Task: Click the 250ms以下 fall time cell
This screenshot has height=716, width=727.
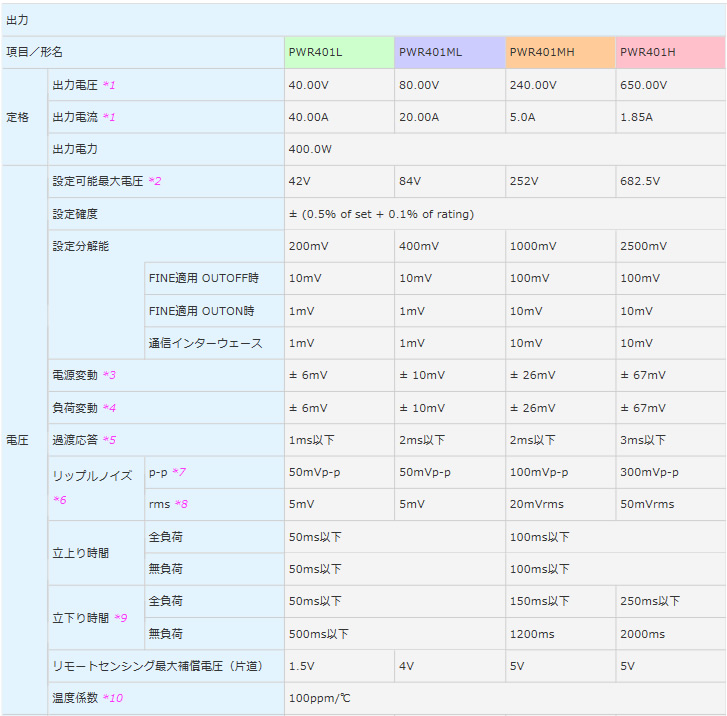Action: [670, 601]
